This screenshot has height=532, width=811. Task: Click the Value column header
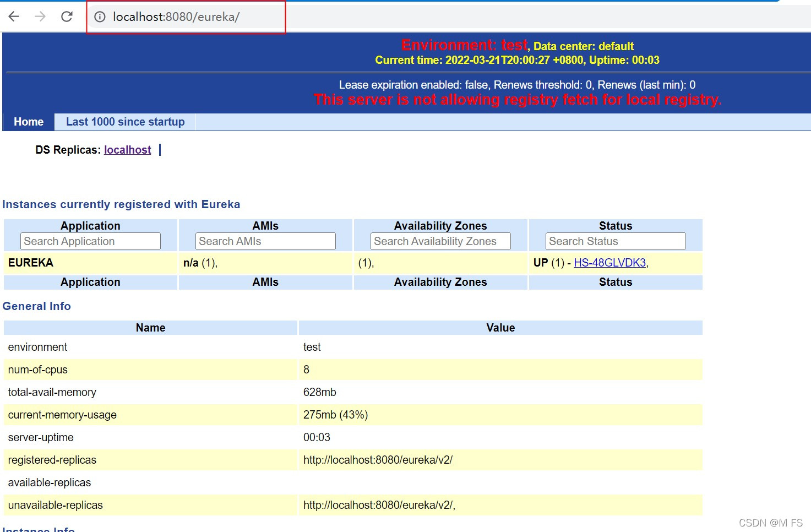(x=500, y=328)
